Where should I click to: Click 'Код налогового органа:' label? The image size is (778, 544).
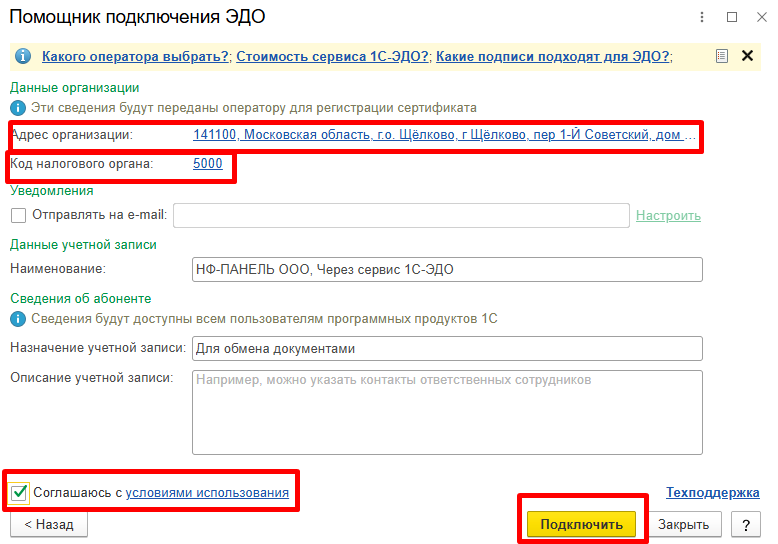coord(82,164)
